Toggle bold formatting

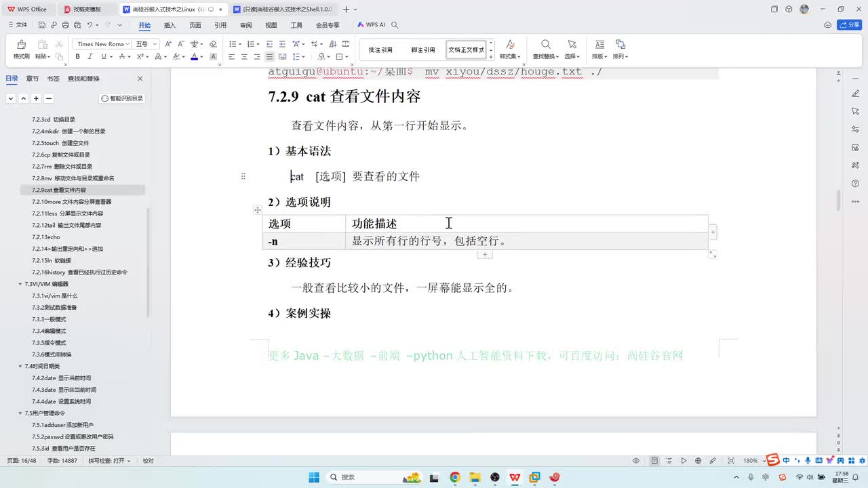[77, 57]
